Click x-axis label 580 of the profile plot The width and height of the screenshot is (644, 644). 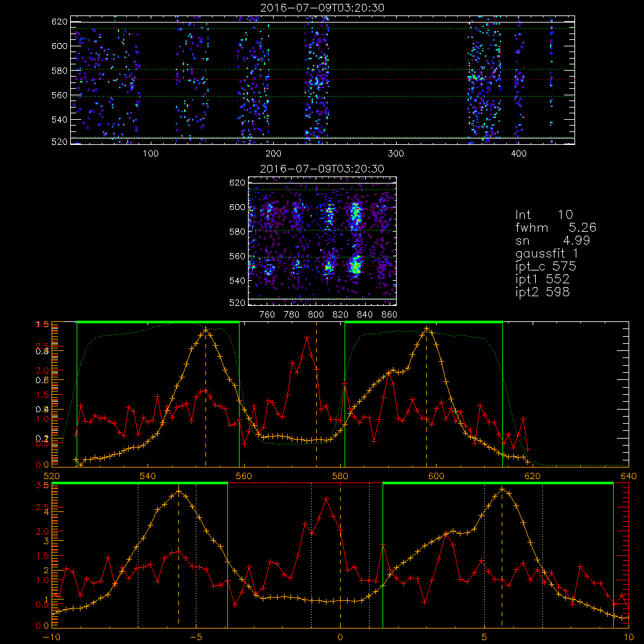339,477
